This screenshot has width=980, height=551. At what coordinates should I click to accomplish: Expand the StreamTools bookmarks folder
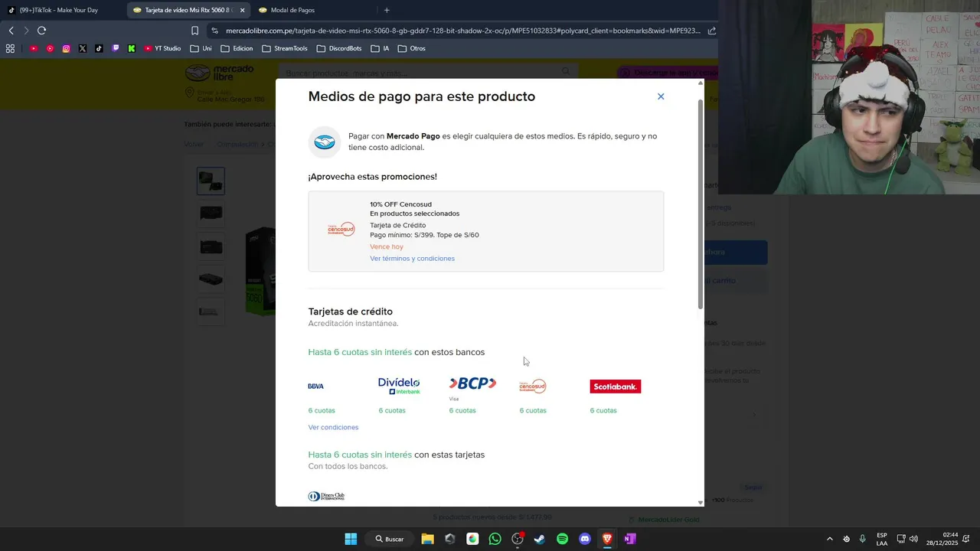[x=284, y=48]
